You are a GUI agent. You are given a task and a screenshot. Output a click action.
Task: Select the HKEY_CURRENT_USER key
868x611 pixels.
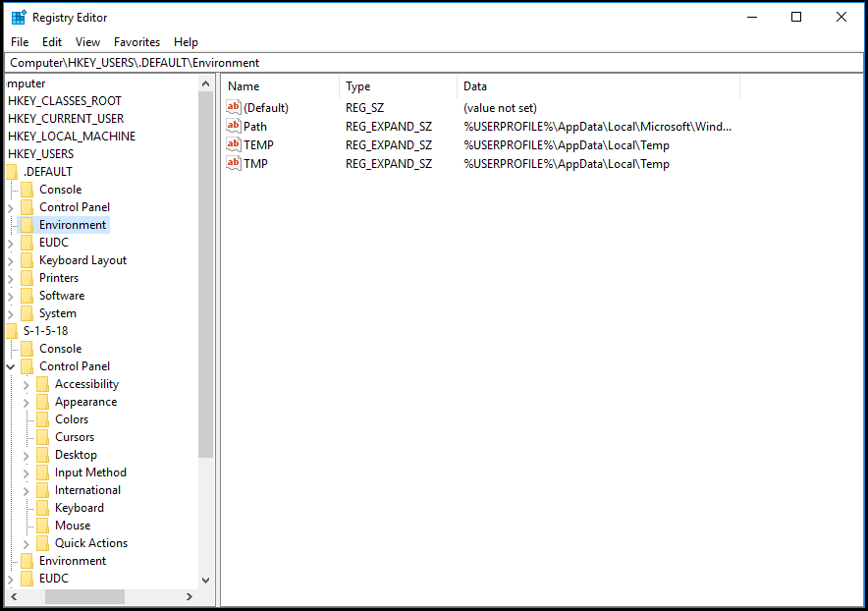pos(66,119)
